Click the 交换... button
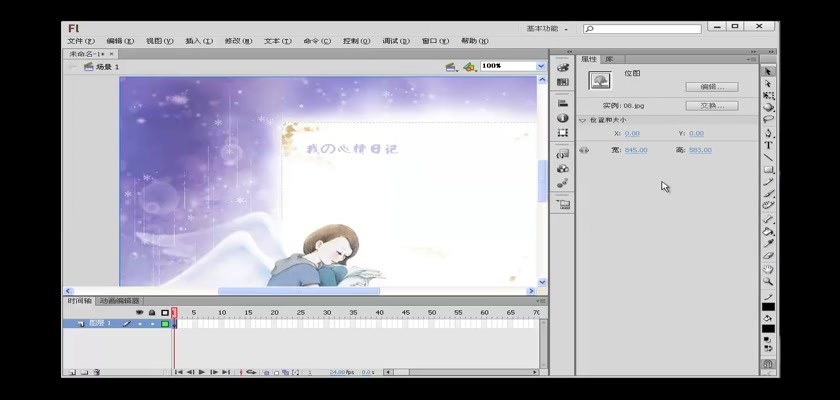Screen dimensions: 840x400 711,105
